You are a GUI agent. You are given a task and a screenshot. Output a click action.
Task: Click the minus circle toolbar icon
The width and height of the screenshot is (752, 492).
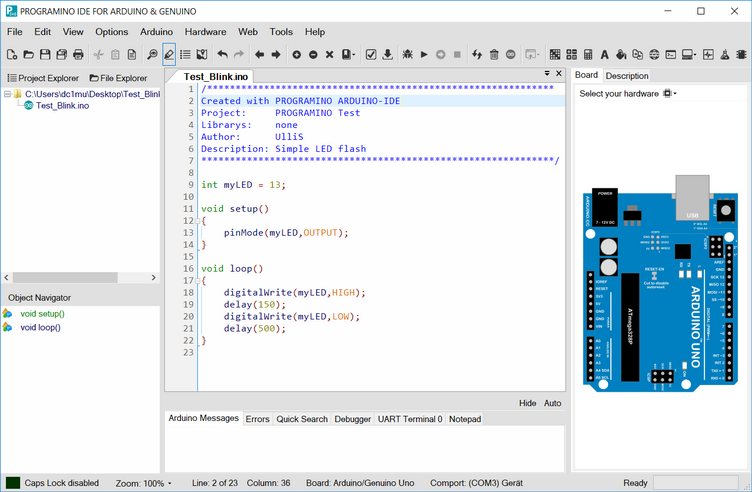pyautogui.click(x=313, y=55)
